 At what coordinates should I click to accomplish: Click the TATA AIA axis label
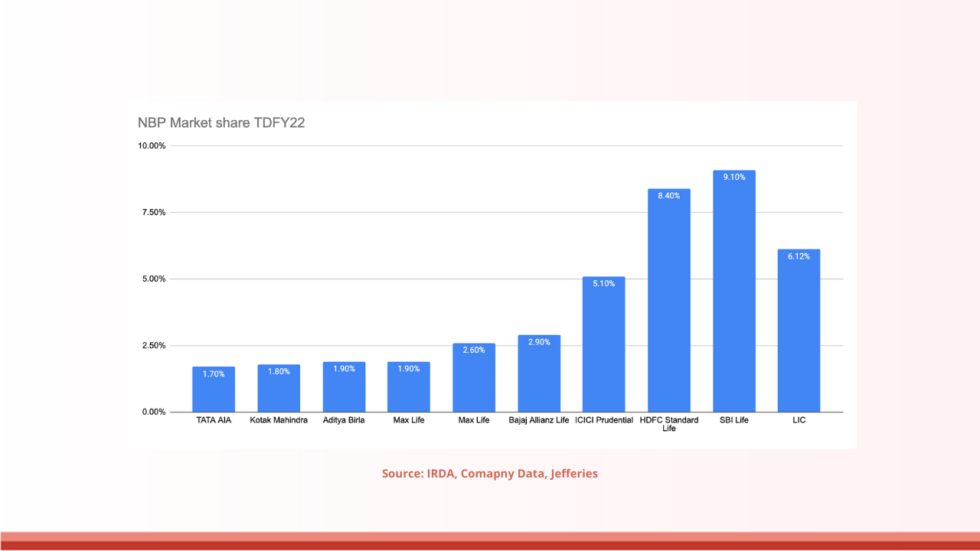click(214, 420)
